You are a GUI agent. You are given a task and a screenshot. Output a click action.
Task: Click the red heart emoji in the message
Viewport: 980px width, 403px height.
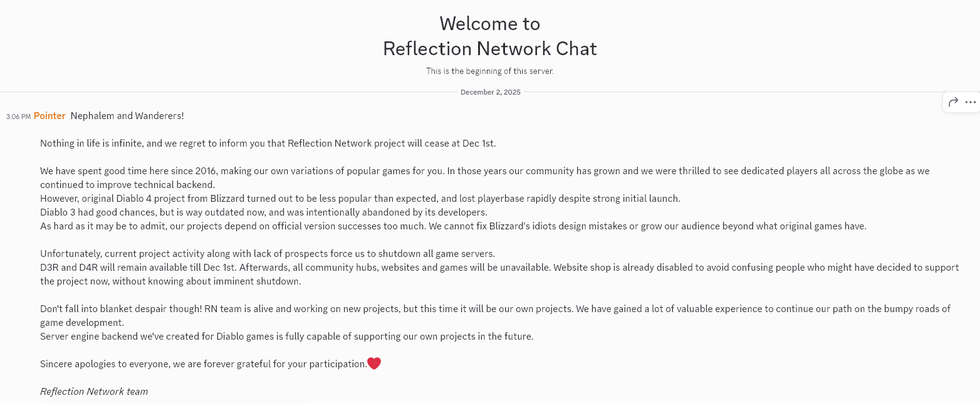(374, 364)
